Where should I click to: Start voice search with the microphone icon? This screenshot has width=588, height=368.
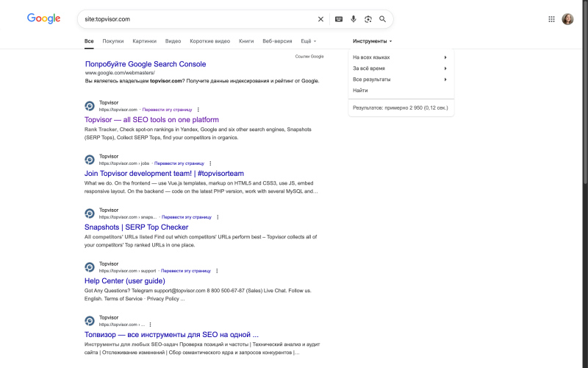tap(354, 19)
